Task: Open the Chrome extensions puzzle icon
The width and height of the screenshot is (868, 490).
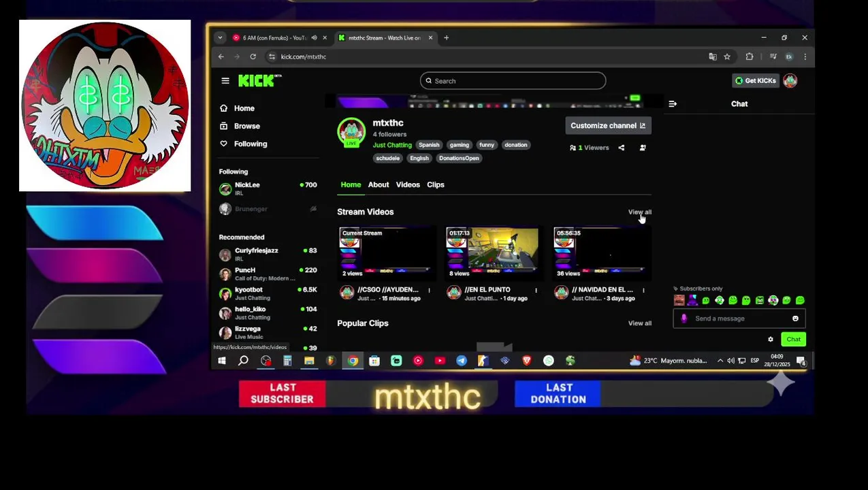Action: coord(750,57)
